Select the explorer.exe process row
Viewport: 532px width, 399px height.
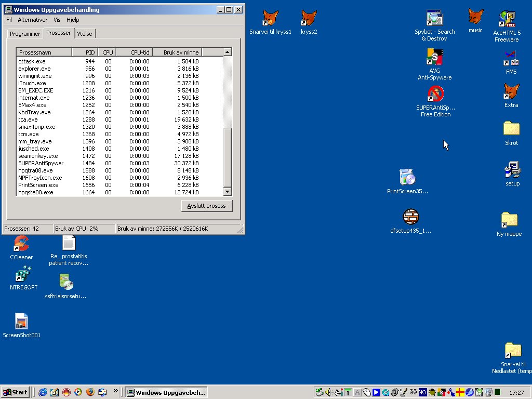pyautogui.click(x=120, y=69)
